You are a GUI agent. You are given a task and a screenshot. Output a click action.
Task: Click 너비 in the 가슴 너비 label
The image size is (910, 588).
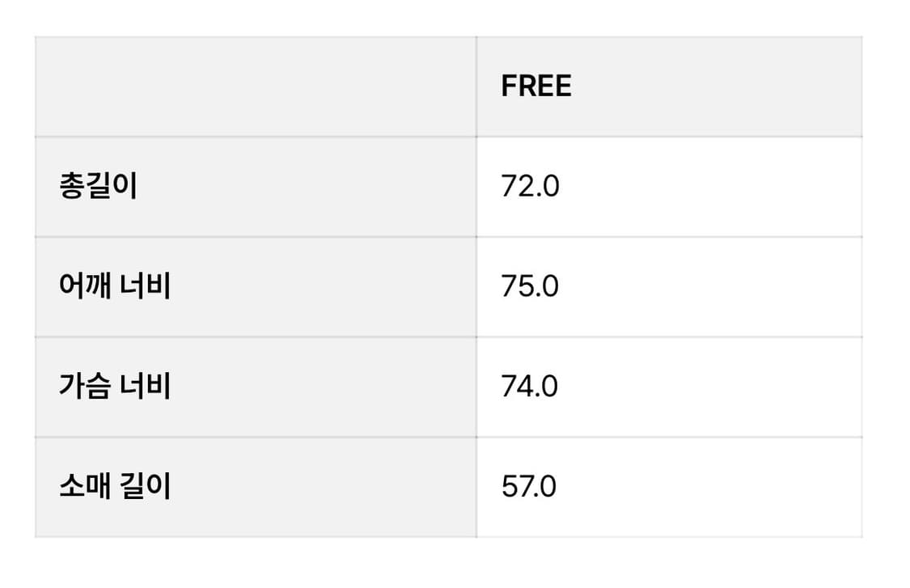[x=146, y=387]
